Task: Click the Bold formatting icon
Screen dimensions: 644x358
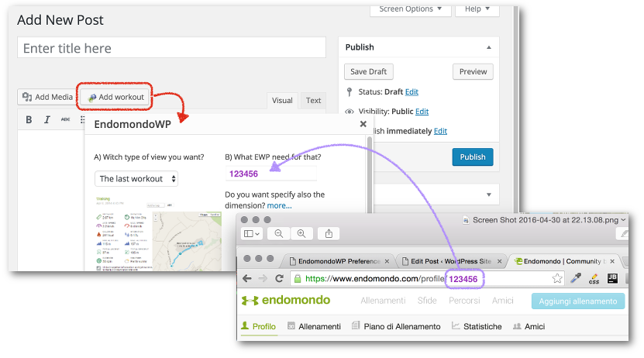Action: click(29, 119)
